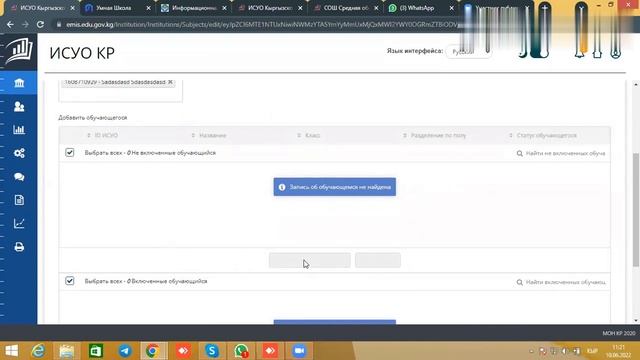
Task: Reload the browser page
Action: click(40, 24)
